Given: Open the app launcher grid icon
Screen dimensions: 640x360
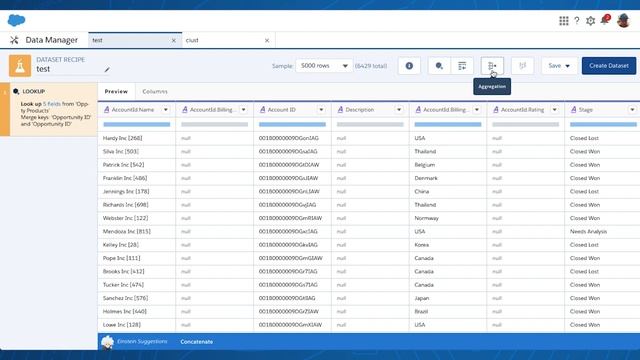Looking at the screenshot, I should [564, 21].
